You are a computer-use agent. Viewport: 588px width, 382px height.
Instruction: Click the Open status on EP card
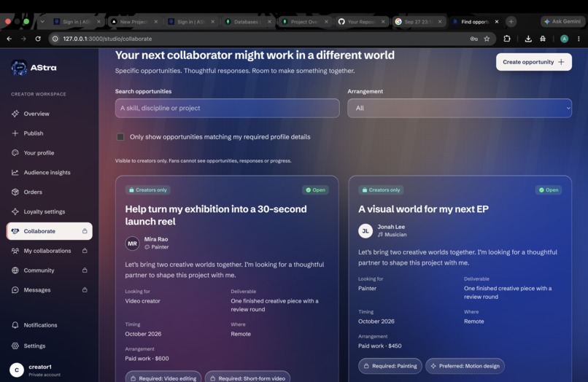point(549,190)
